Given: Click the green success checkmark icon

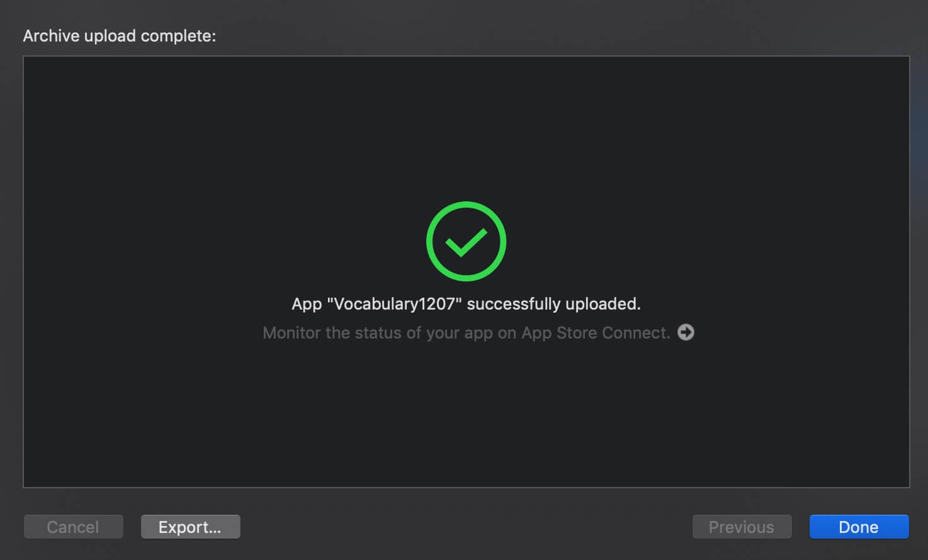Looking at the screenshot, I should point(466,241).
